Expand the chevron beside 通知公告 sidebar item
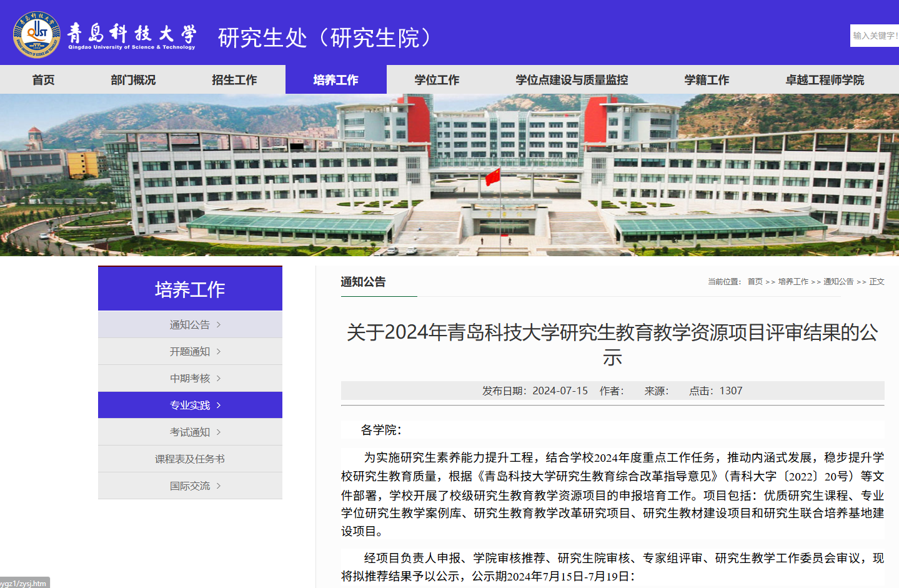The image size is (899, 588). tap(219, 324)
